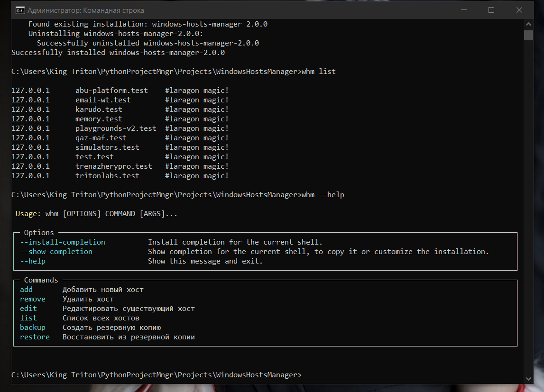Click the 'restore' command name
The image size is (544, 392).
click(35, 337)
